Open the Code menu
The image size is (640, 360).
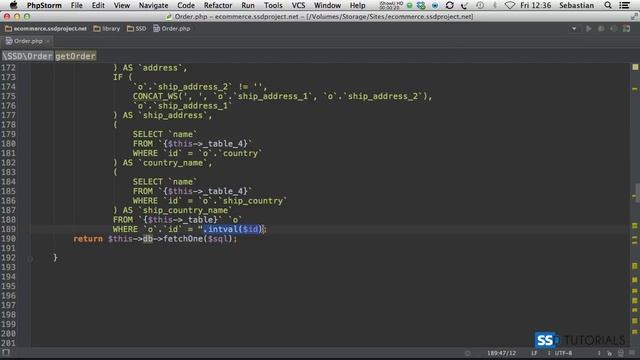tap(186, 5)
